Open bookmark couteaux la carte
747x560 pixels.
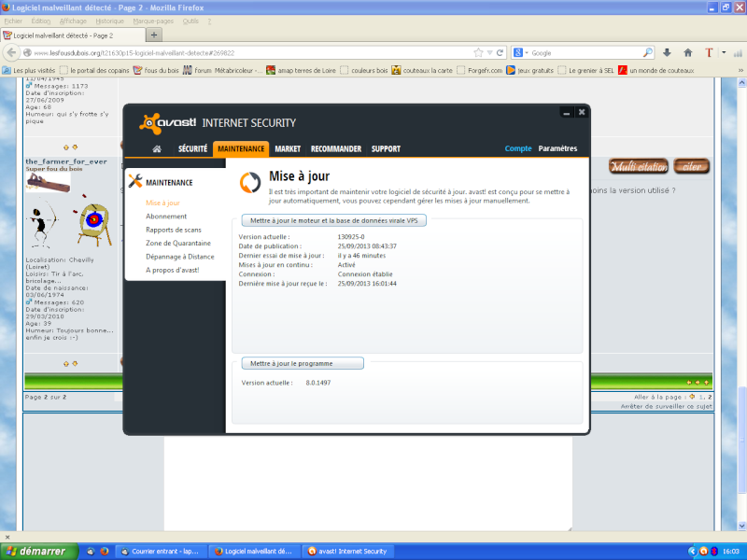coord(422,71)
